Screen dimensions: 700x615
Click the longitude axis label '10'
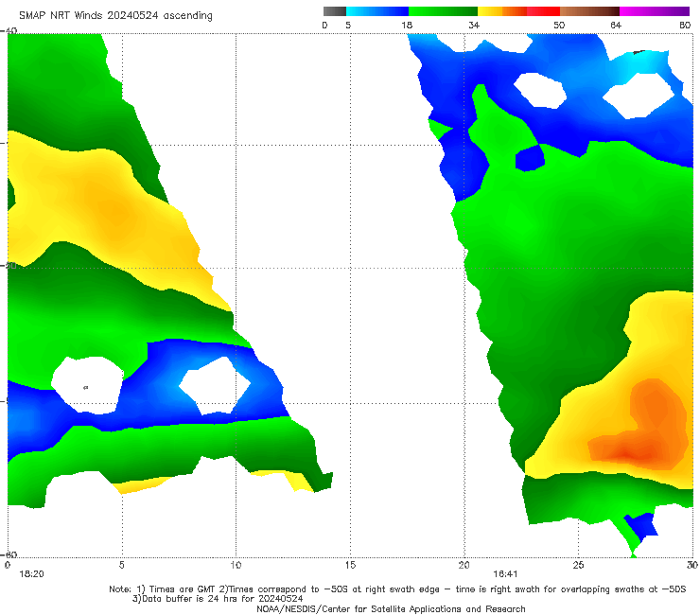coord(236,566)
